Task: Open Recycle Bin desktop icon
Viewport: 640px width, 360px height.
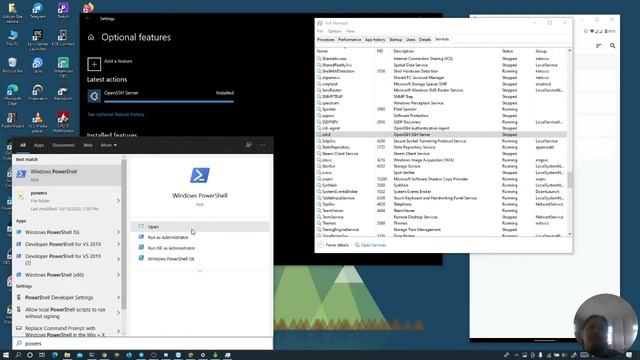Action: (x=12, y=65)
